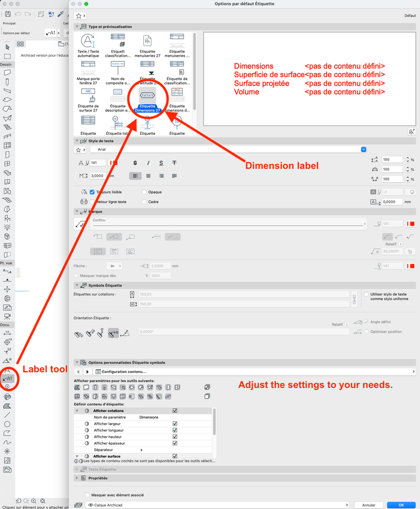This screenshot has width=420, height=509.
Task: Select the Column tool in the toolbox
Action: coord(7,82)
